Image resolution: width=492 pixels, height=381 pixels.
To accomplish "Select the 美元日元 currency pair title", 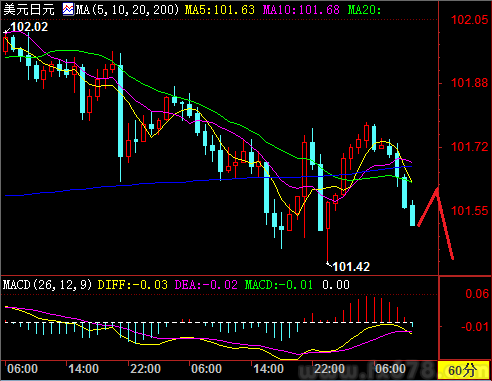I will 29,10.
